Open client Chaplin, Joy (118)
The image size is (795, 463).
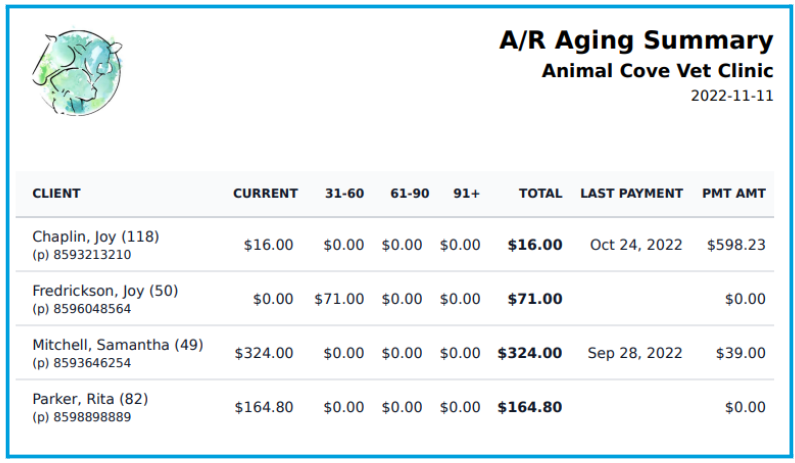click(96, 237)
